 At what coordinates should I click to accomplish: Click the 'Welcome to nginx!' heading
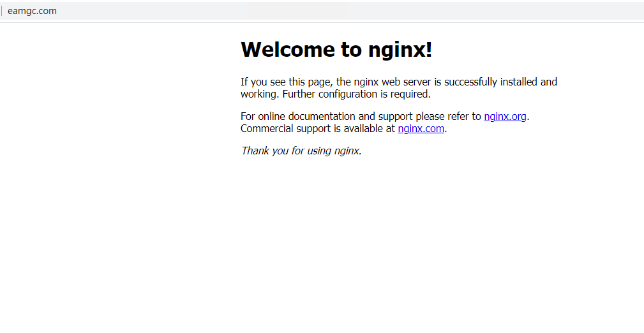click(x=336, y=49)
